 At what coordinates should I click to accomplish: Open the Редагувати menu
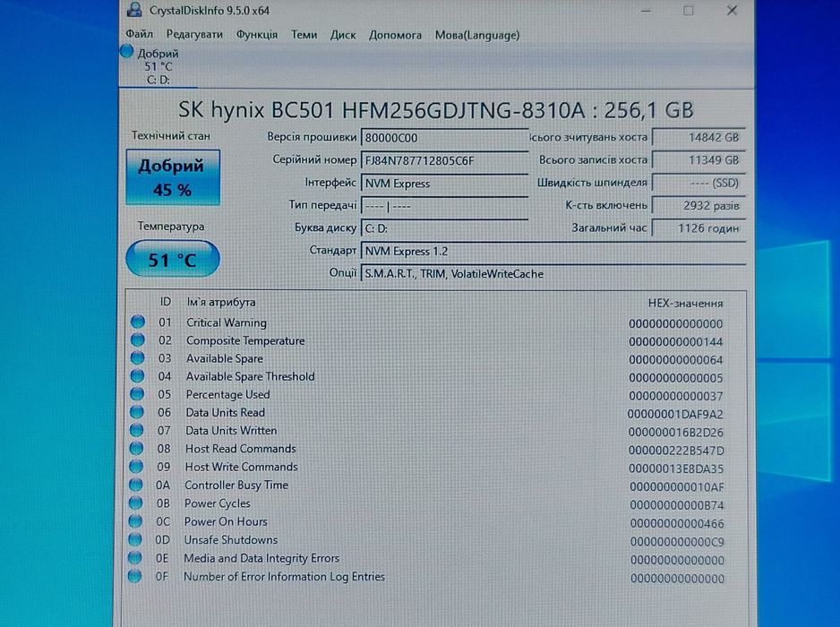coord(194,34)
